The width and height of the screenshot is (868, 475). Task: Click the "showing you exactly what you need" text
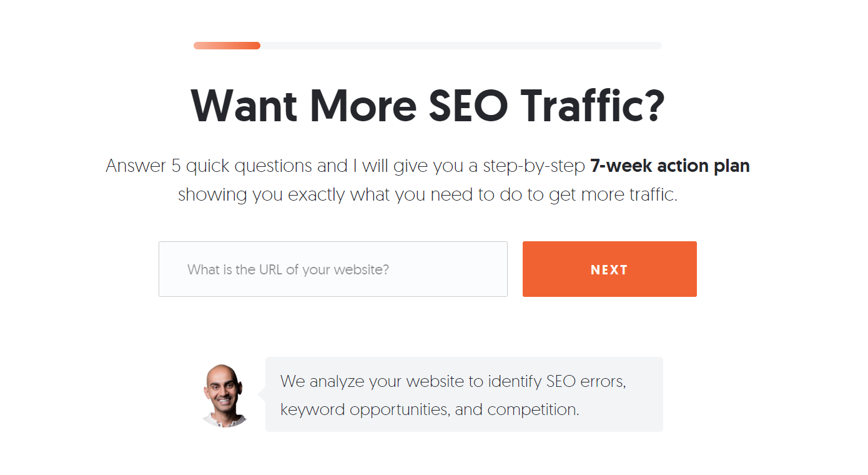pyautogui.click(x=326, y=194)
